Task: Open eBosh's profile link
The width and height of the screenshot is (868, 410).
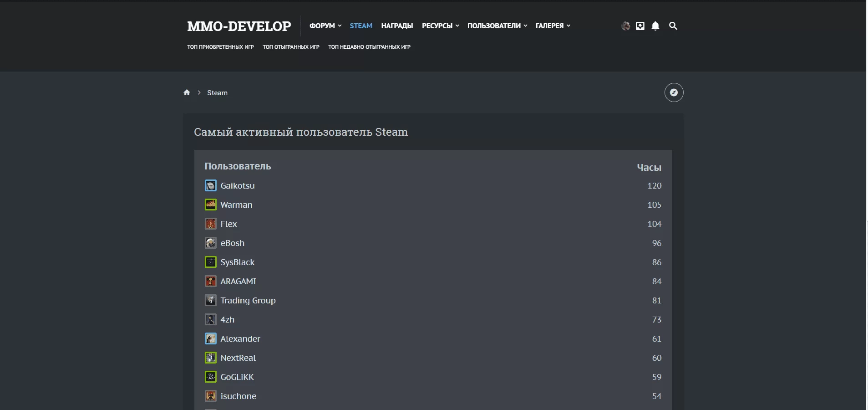Action: pyautogui.click(x=232, y=243)
